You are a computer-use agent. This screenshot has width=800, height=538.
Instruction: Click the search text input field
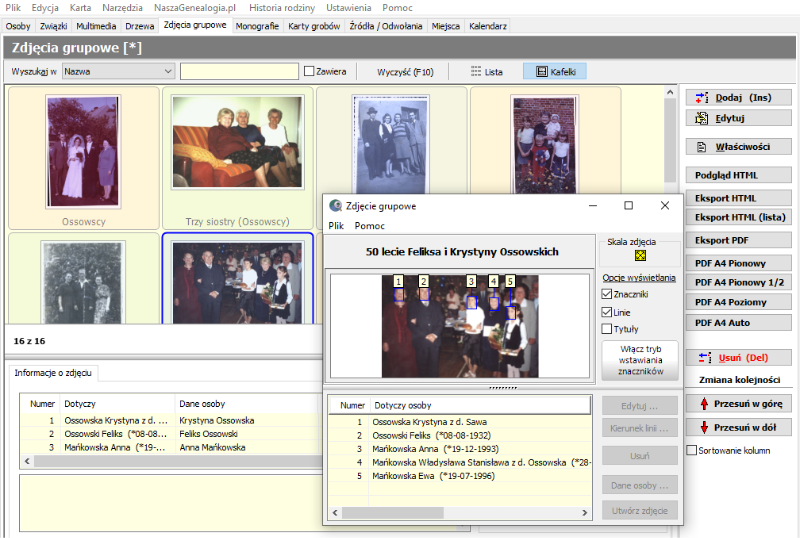coord(239,71)
